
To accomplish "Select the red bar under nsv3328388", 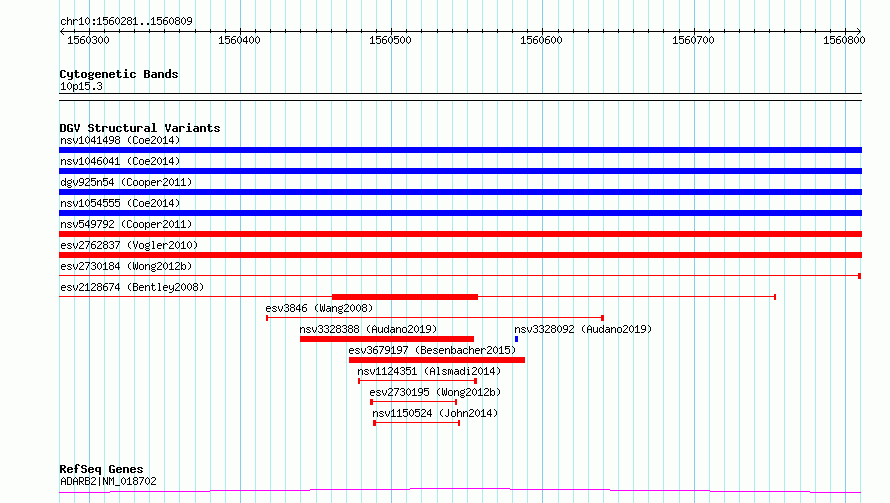I will 387,339.
